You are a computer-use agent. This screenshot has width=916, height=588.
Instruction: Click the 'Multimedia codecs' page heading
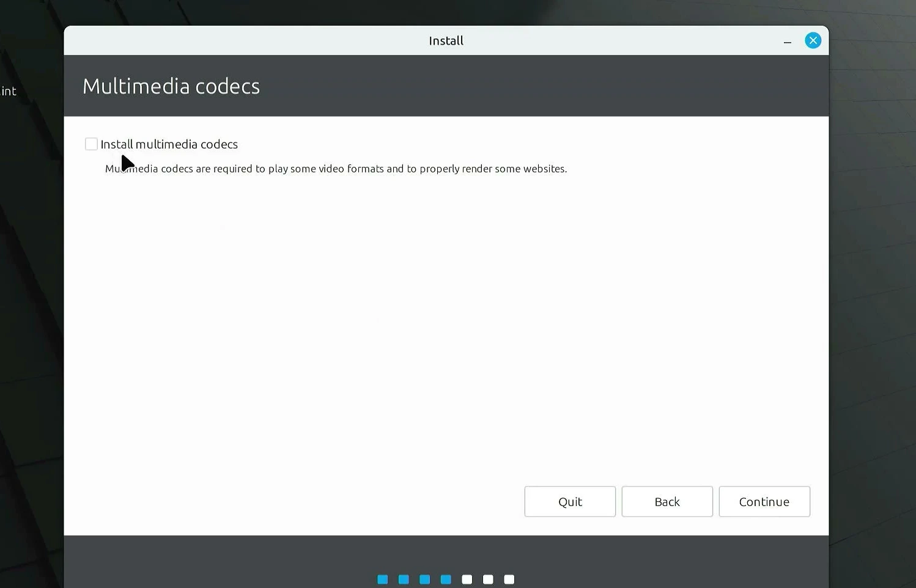click(x=171, y=86)
